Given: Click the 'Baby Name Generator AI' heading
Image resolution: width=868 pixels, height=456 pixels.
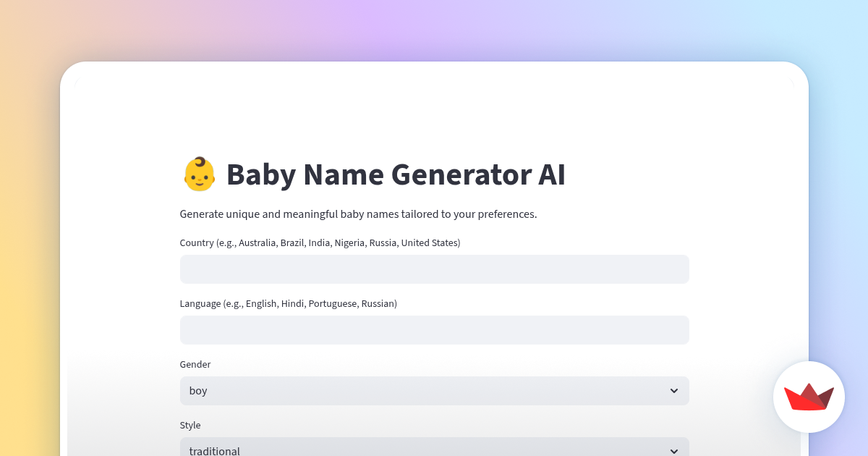Looking at the screenshot, I should pos(396,174).
